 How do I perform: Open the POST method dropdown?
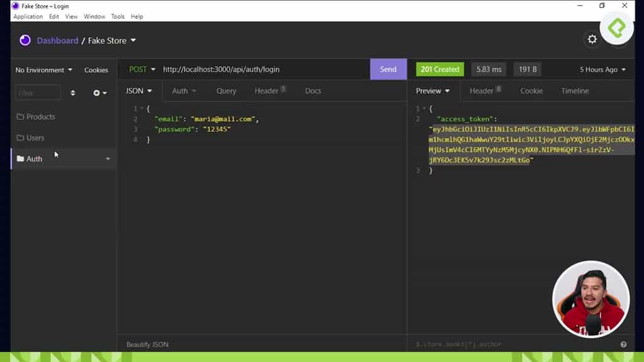(x=142, y=69)
